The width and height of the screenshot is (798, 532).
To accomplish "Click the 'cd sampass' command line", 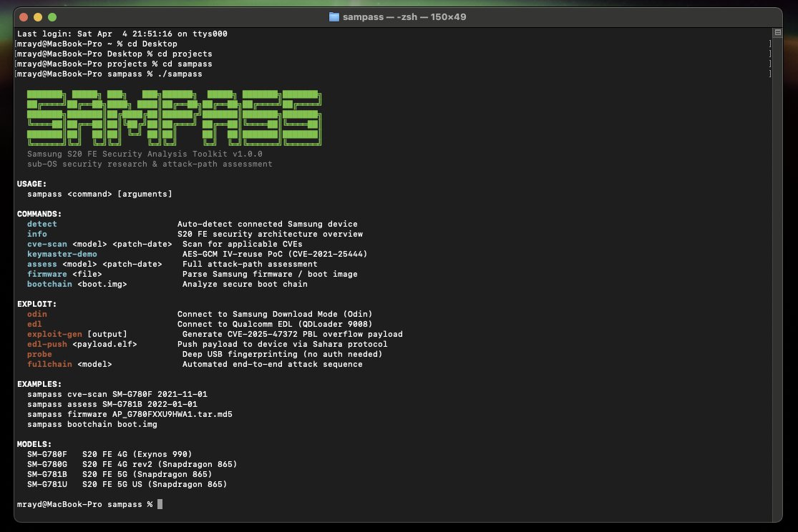I will click(115, 64).
